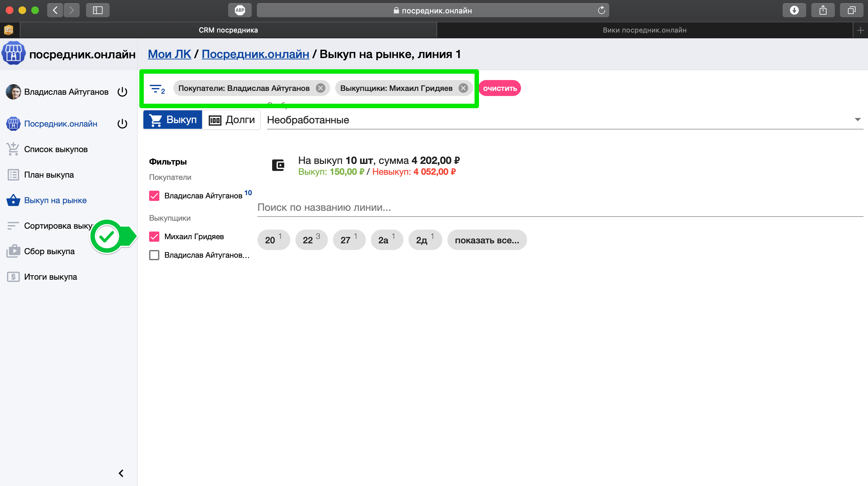Uncheck the Михаил Гридяев checkbox

(154, 236)
